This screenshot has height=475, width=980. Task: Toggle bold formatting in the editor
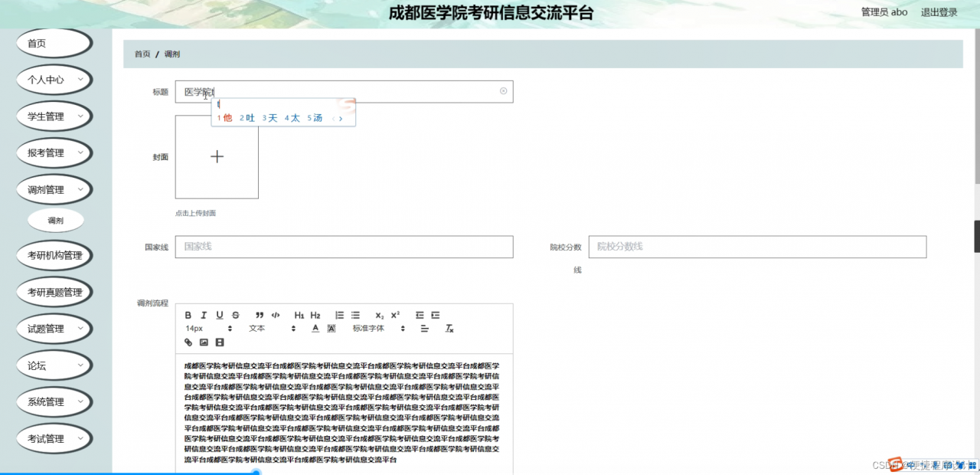[x=188, y=315]
